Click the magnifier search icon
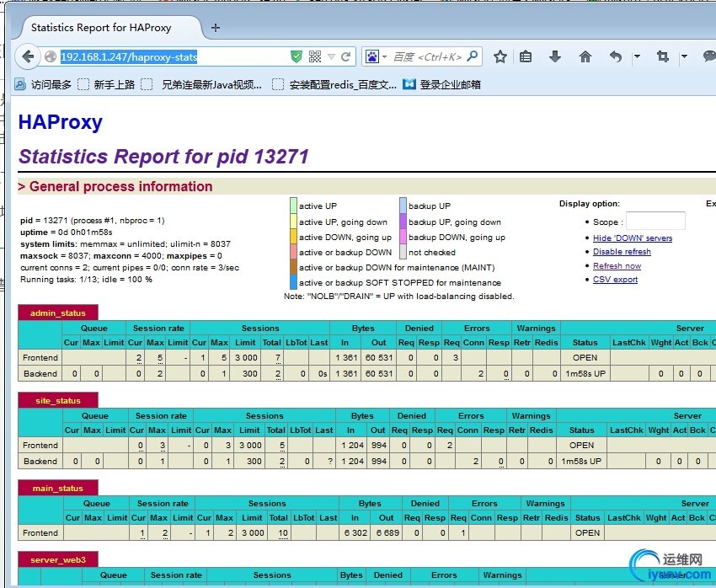This screenshot has height=588, width=716. click(x=473, y=56)
